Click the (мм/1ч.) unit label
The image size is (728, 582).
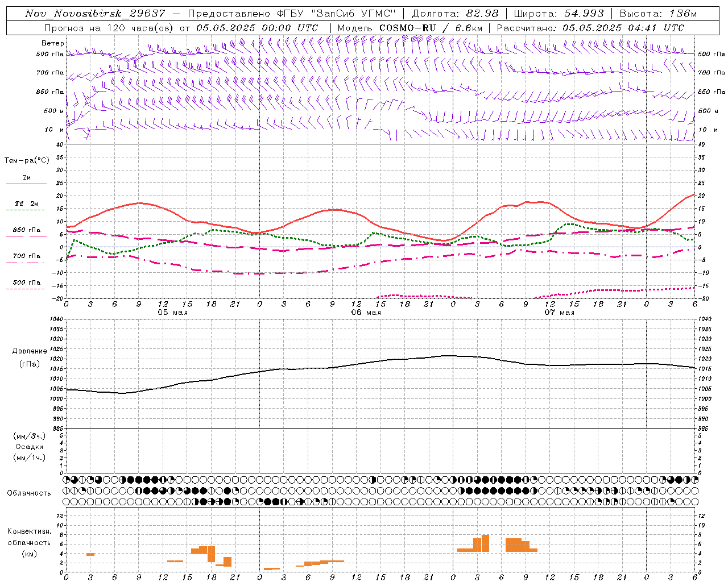[x=30, y=458]
